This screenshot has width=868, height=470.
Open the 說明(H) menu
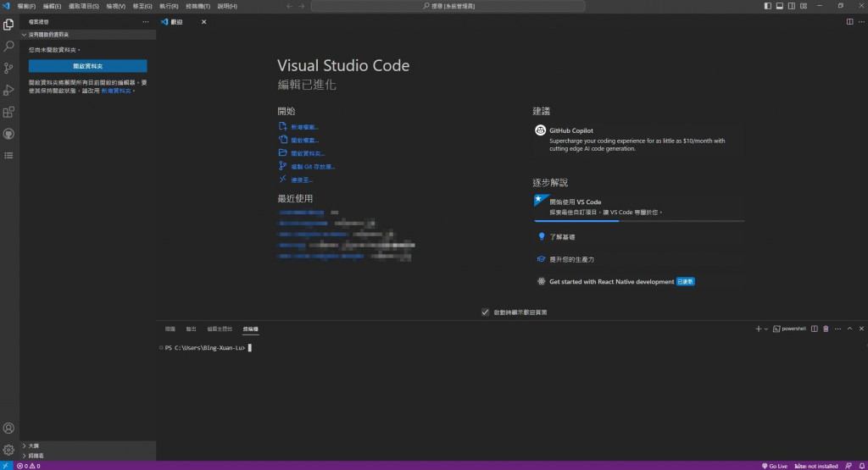(227, 6)
